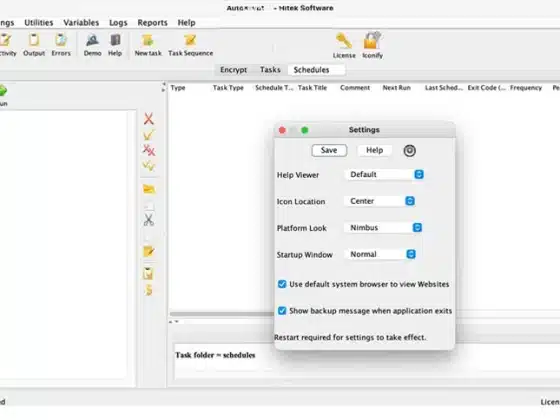Click the yellow folder icon in side toolbar
Image resolution: width=560 pixels, height=420 pixels.
(x=149, y=189)
